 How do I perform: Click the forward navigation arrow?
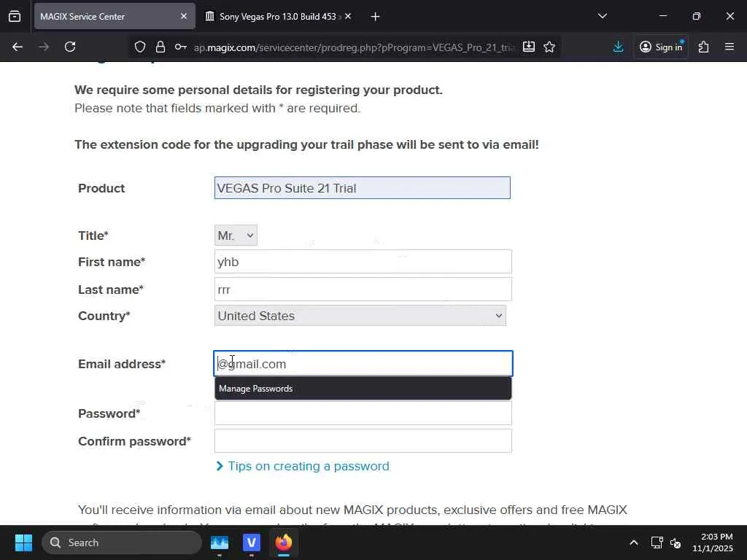(x=44, y=47)
